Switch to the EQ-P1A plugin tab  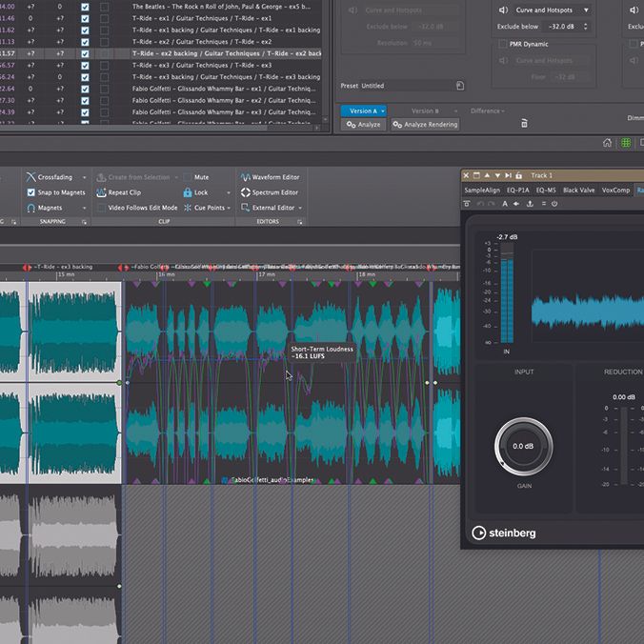tap(518, 190)
